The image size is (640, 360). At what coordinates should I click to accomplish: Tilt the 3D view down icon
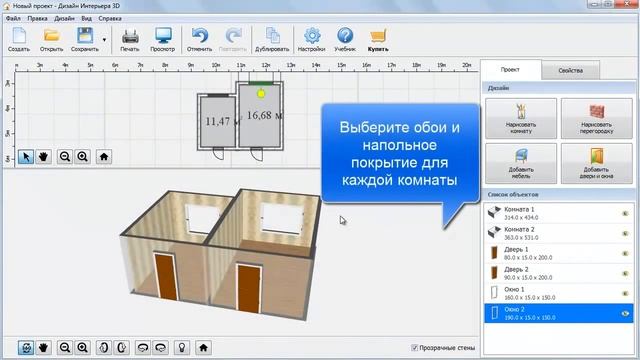pyautogui.click(x=122, y=348)
